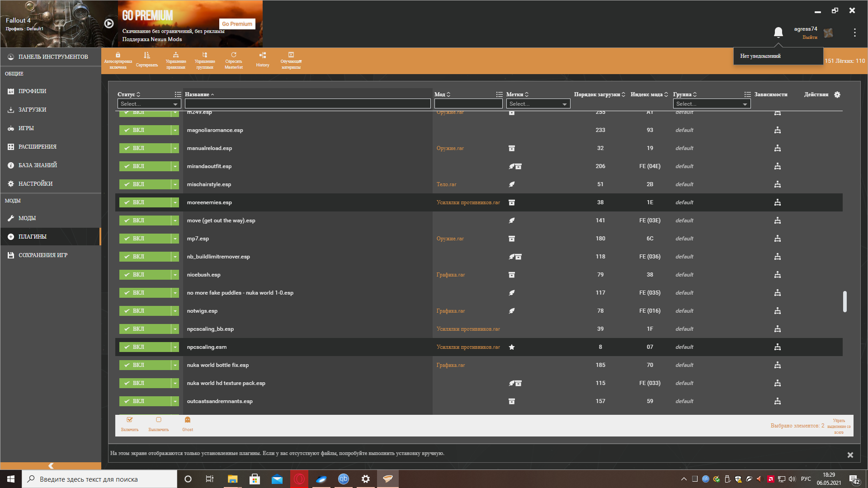The height and width of the screenshot is (488, 868).
Task: Click the notifications bell icon
Action: (x=778, y=33)
